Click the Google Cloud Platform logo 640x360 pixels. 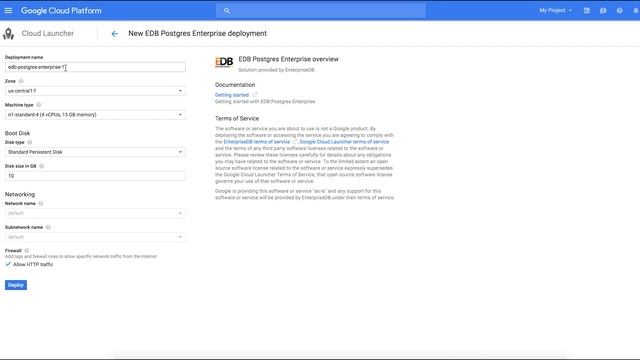click(x=61, y=11)
